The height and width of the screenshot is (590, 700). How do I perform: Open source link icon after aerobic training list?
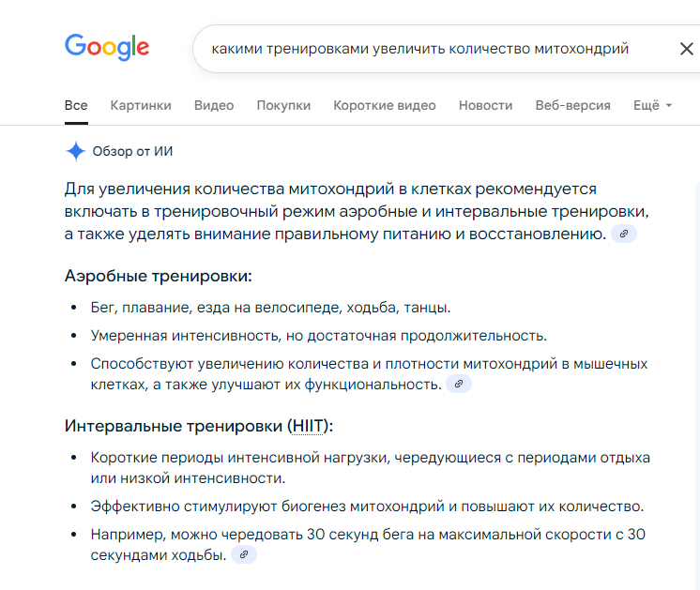[459, 385]
